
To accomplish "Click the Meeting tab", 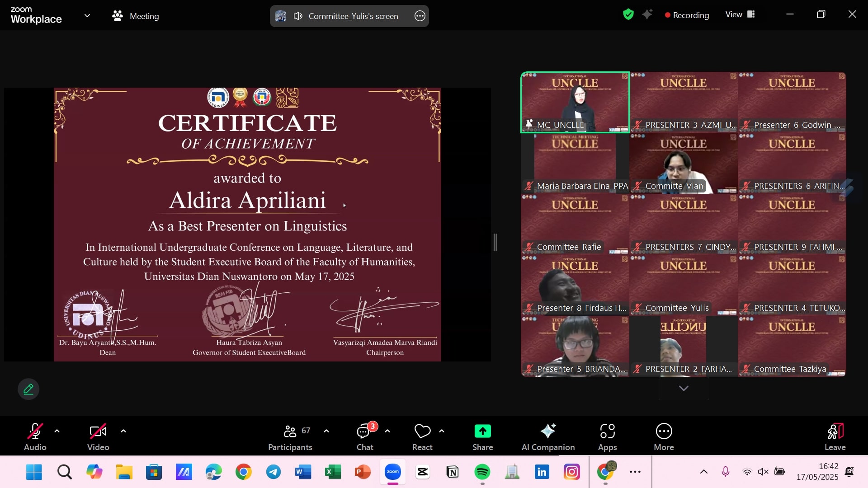I will (136, 16).
